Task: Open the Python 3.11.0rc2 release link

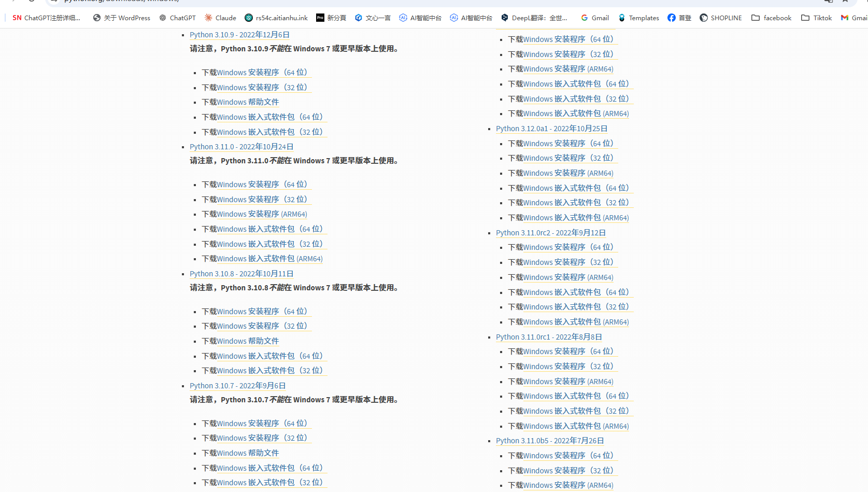Action: [551, 233]
